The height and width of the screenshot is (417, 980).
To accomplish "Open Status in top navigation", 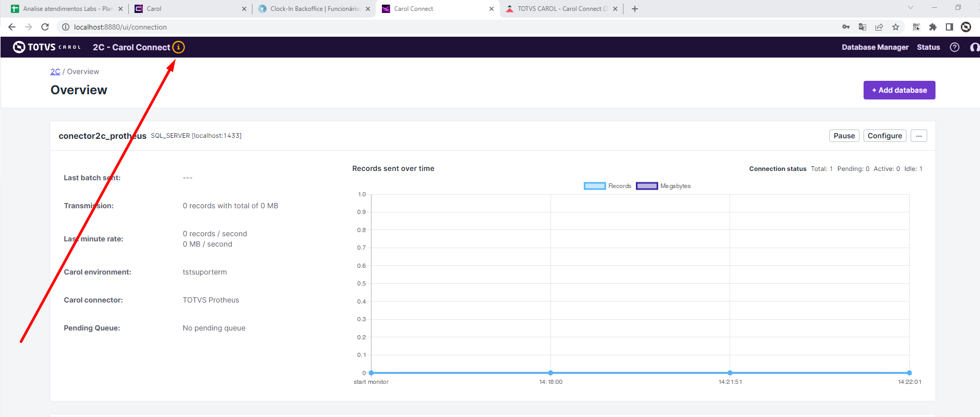I will pyautogui.click(x=928, y=47).
